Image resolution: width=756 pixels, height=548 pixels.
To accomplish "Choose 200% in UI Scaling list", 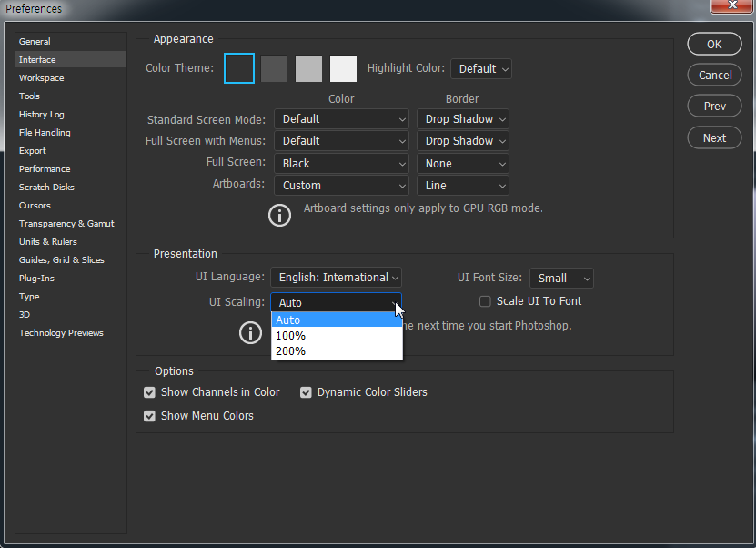I will click(337, 350).
